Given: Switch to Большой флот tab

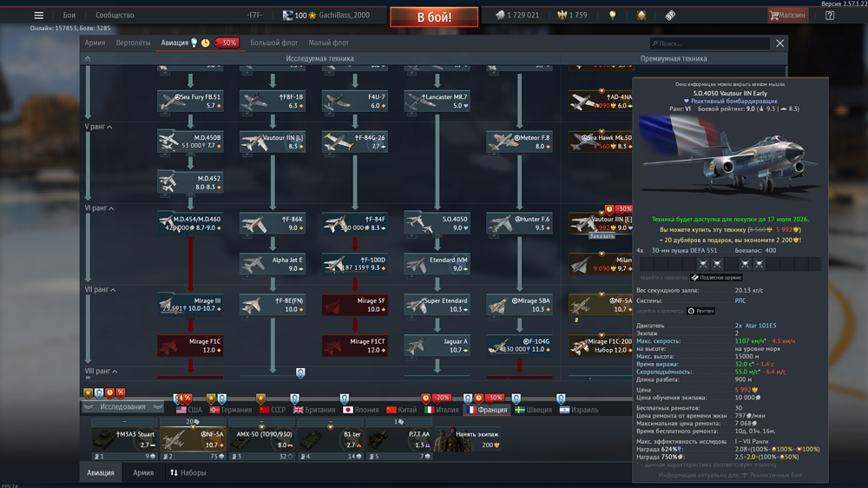Looking at the screenshot, I should 273,43.
